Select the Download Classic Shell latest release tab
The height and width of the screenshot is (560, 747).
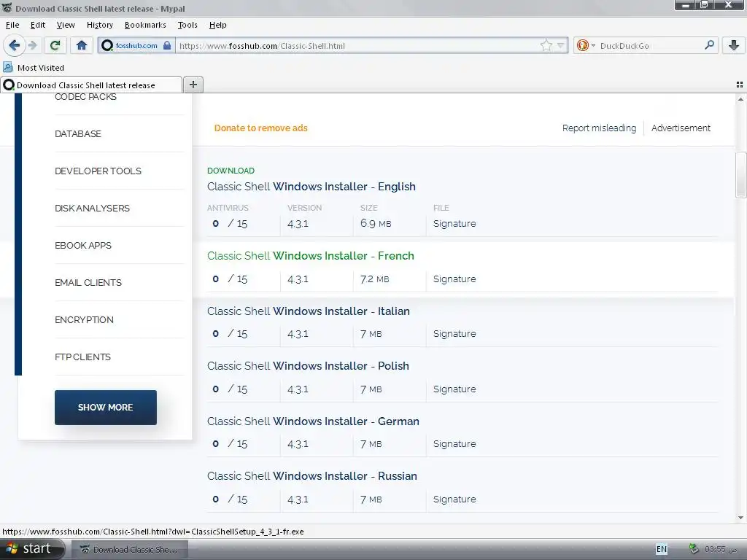tap(91, 85)
